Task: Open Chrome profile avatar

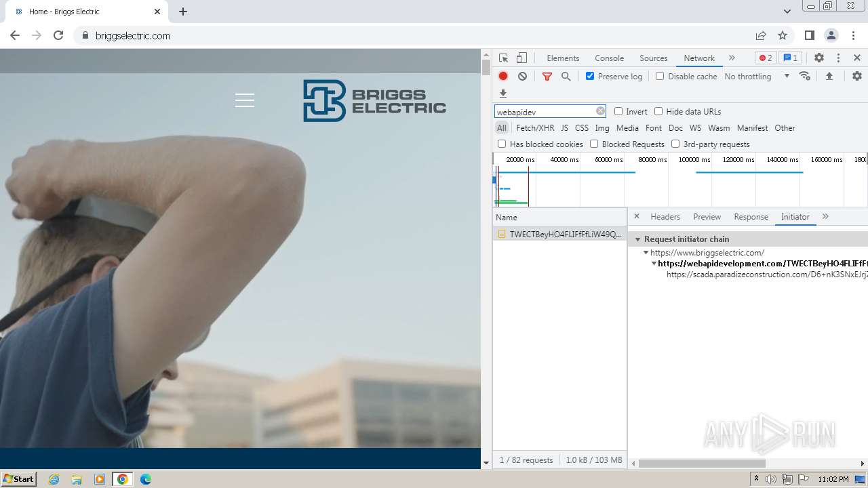Action: pyautogui.click(x=831, y=35)
